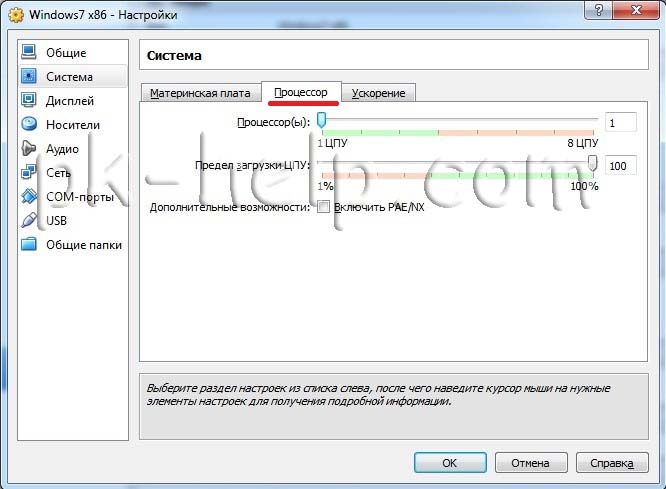Select the Система section label
The height and width of the screenshot is (489, 666).
(69, 77)
